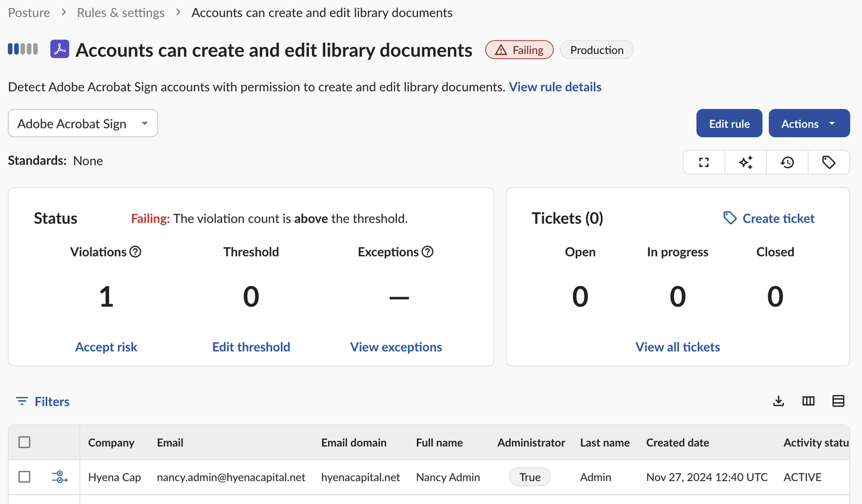Image resolution: width=862 pixels, height=504 pixels.
Task: Sort by Email domain column header
Action: [354, 442]
